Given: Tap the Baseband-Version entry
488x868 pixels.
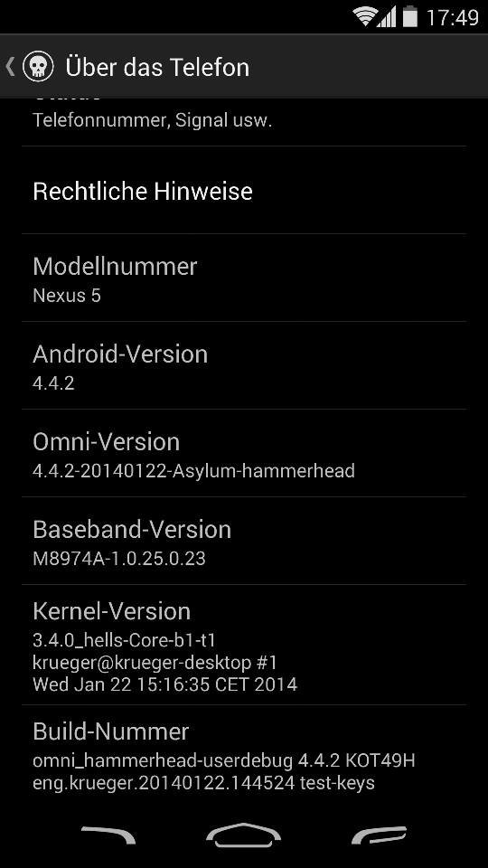Looking at the screenshot, I should pos(244,541).
